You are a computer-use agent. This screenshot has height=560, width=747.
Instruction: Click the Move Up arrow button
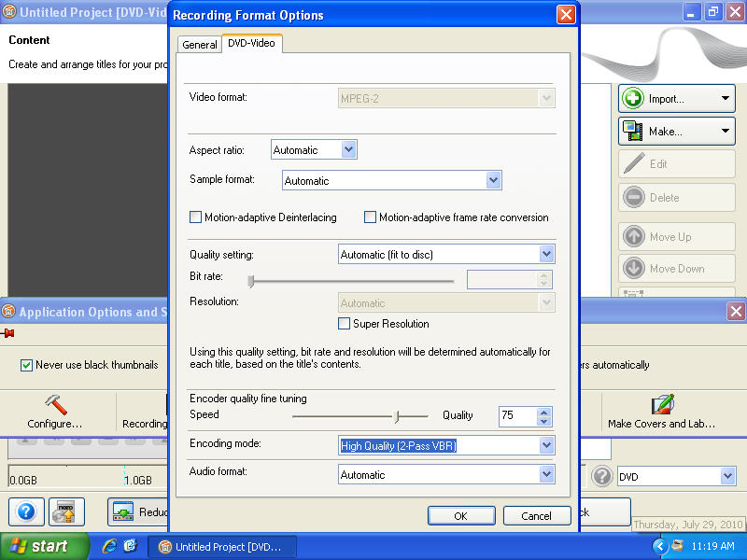click(x=676, y=237)
